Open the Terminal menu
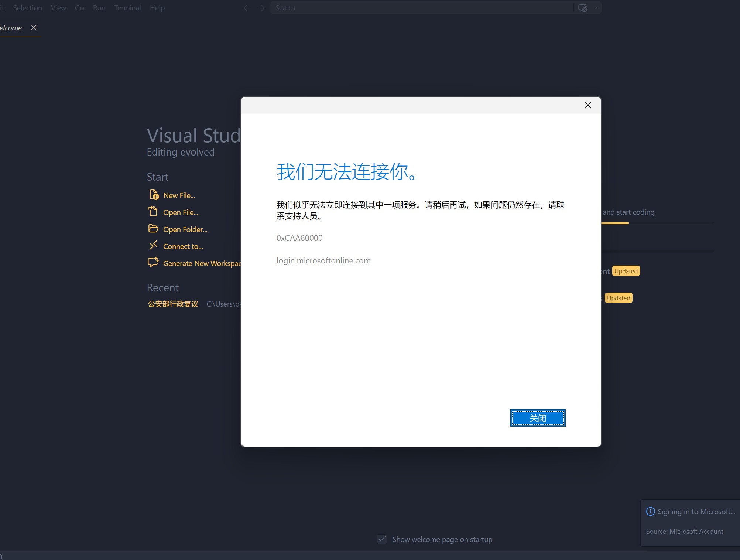Image resolution: width=740 pixels, height=560 pixels. pos(127,8)
